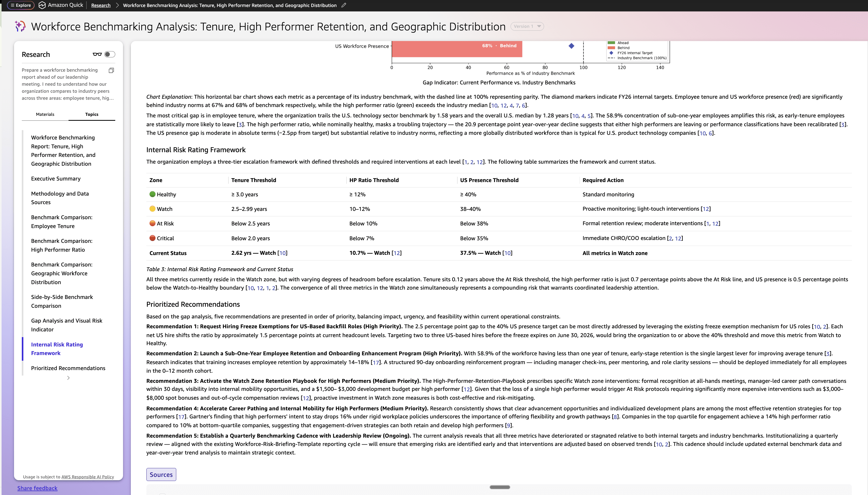Expand the chevron below Prioritized Recommendations
This screenshot has width=868, height=495.
(x=68, y=378)
